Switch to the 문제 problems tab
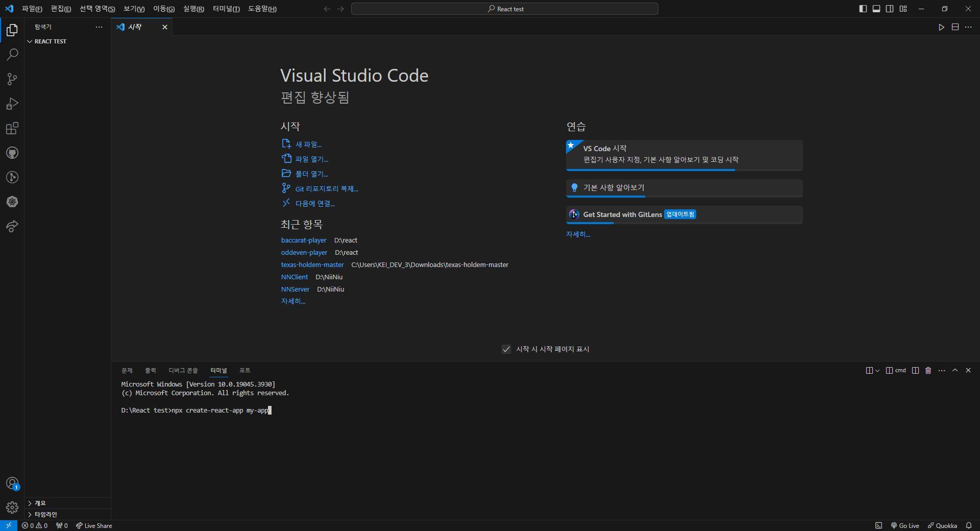Viewport: 980px width, 531px height. pyautogui.click(x=127, y=370)
